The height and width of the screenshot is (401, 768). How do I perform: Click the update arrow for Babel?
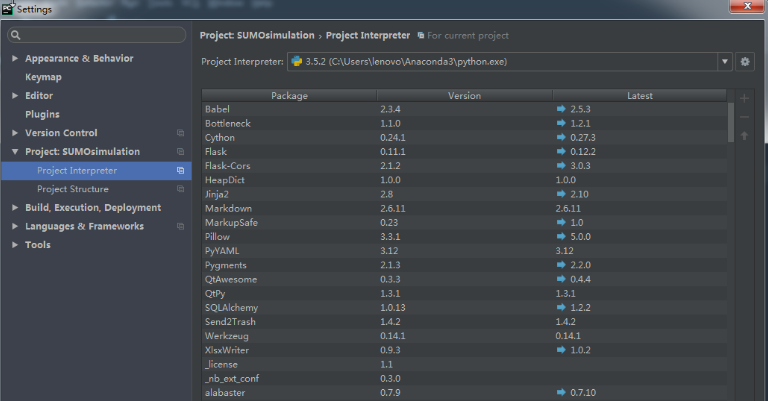click(561, 109)
